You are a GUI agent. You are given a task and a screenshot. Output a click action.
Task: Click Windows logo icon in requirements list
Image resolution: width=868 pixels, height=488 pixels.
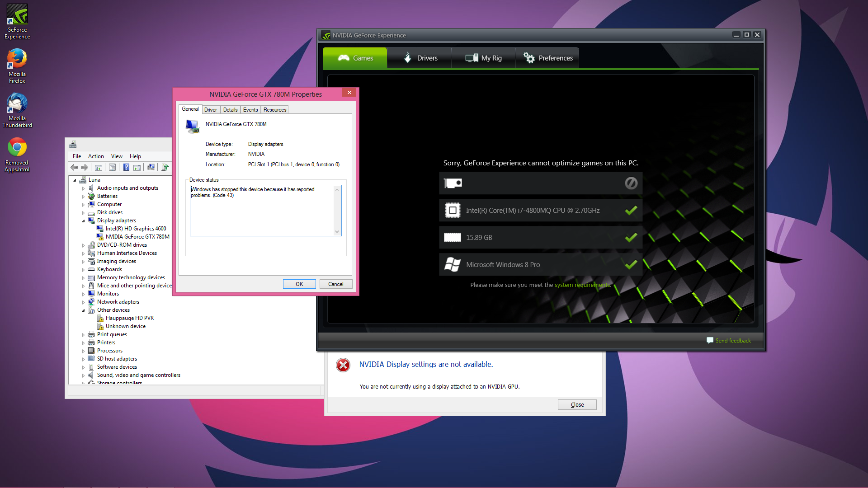point(453,264)
